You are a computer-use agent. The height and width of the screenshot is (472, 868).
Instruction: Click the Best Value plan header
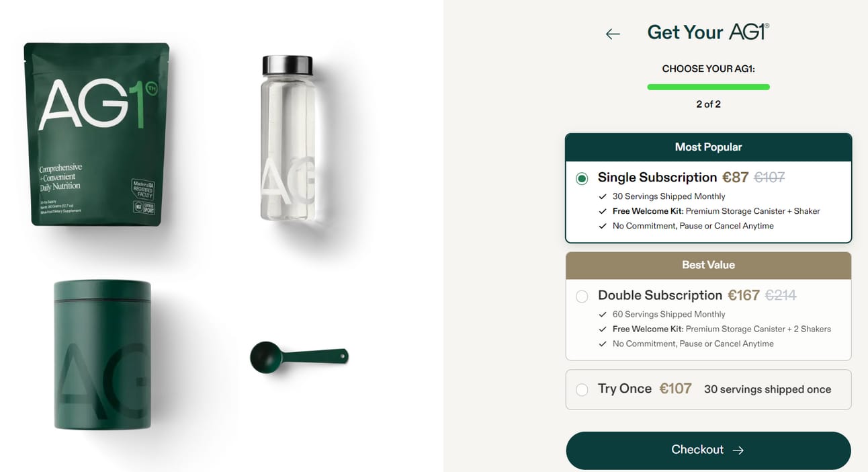click(708, 265)
